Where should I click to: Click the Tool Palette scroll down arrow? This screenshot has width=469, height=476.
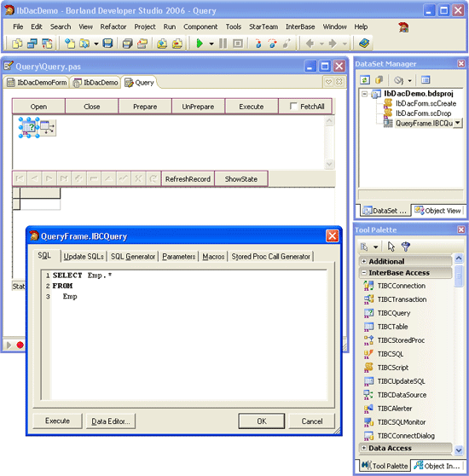[459, 450]
